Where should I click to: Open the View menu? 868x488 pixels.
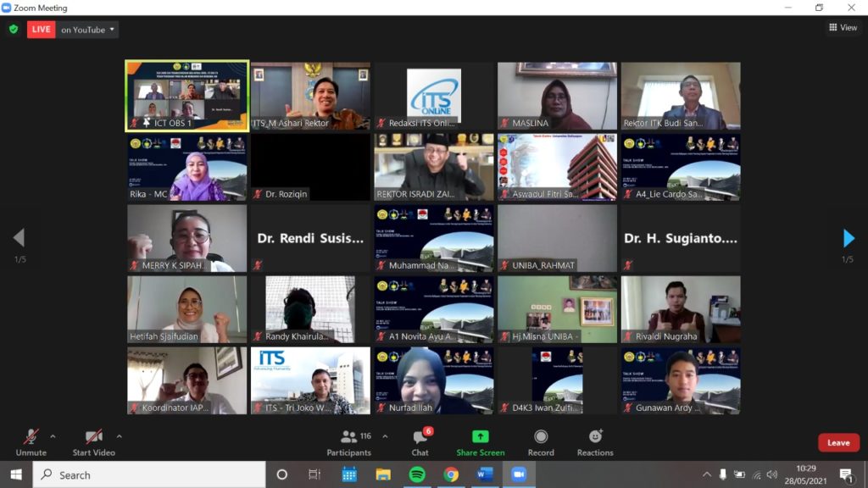click(x=843, y=27)
